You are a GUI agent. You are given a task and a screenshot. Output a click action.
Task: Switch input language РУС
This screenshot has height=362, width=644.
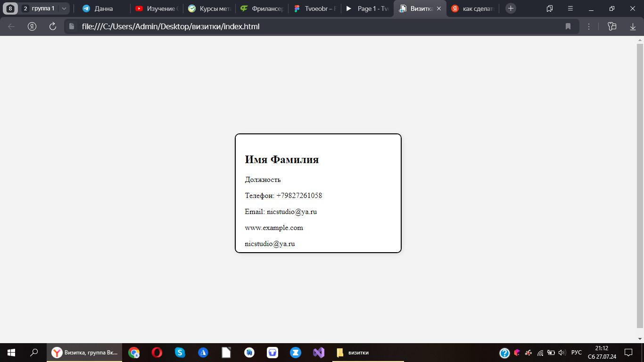coord(576,353)
